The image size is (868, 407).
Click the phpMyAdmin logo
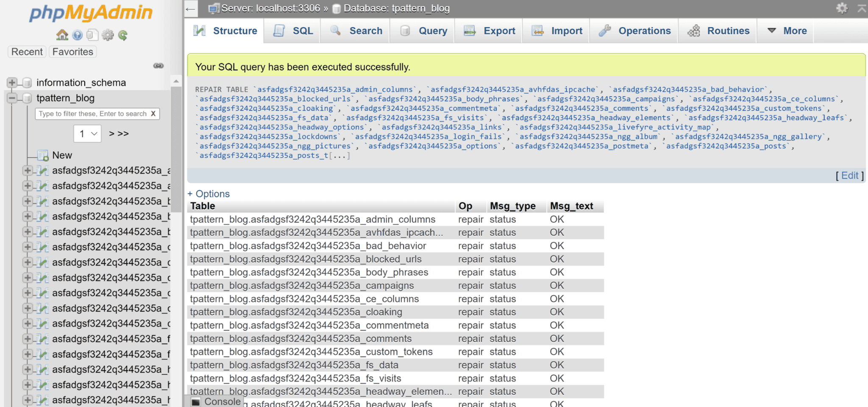(91, 14)
